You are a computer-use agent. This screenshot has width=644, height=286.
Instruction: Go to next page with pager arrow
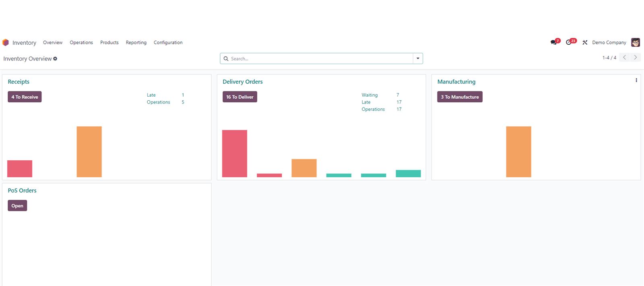pos(636,58)
